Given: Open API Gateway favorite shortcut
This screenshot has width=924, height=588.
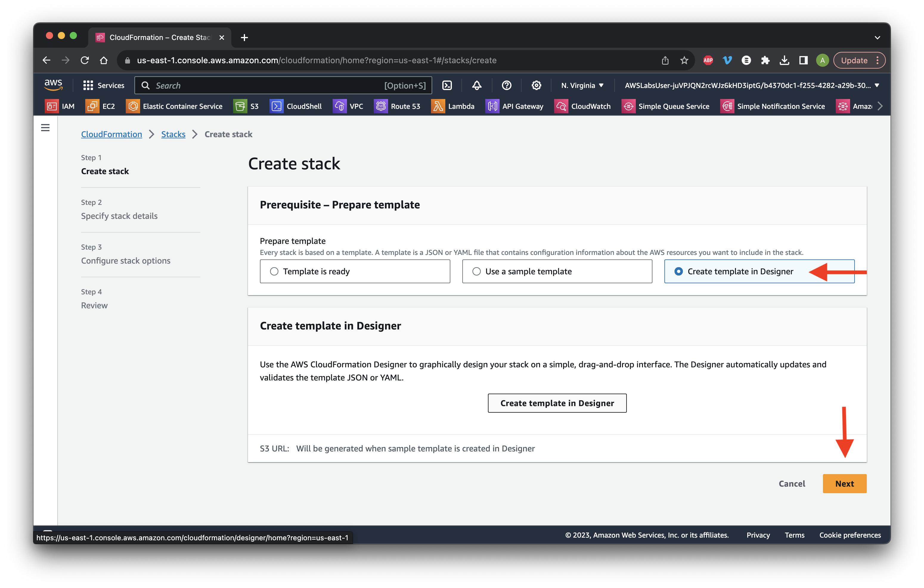Looking at the screenshot, I should [514, 106].
